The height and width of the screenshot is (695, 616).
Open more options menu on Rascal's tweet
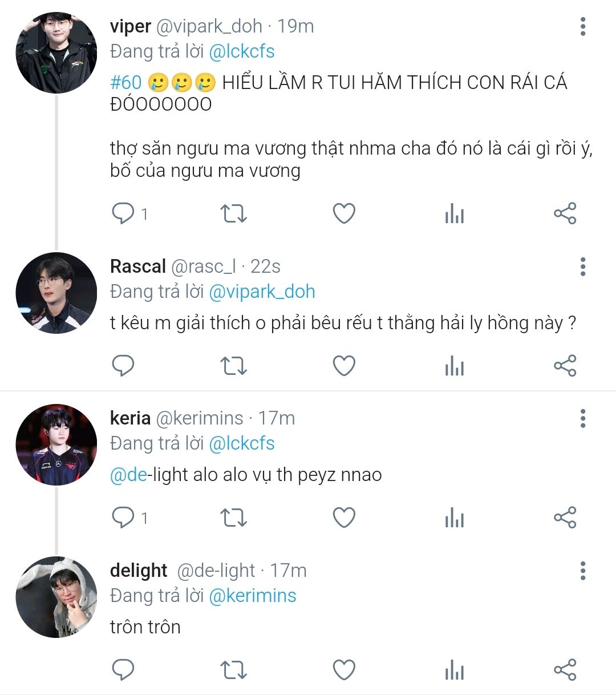tap(582, 267)
